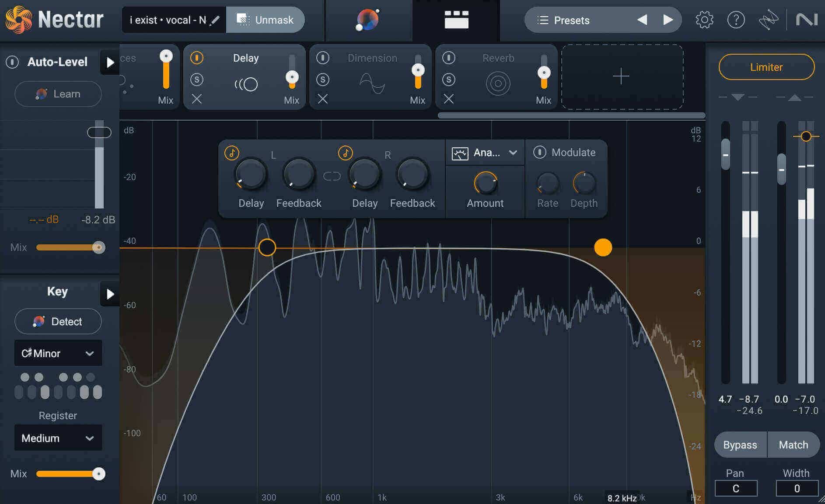Image resolution: width=825 pixels, height=504 pixels.
Task: Toggle Auto-Level power button
Action: tap(12, 62)
